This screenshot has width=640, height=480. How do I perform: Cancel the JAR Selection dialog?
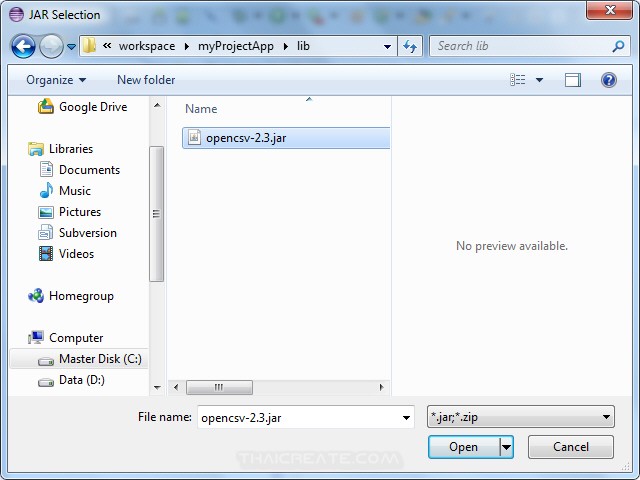tap(571, 447)
